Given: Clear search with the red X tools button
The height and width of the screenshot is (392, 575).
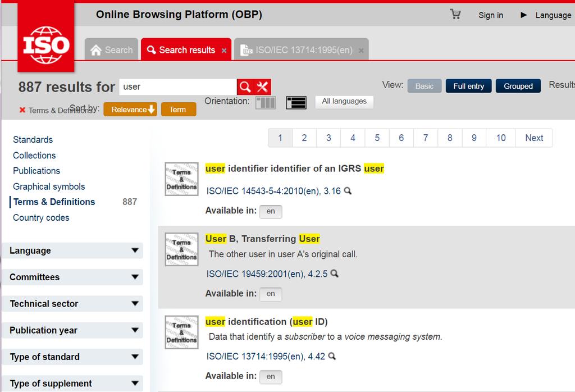Looking at the screenshot, I should point(262,87).
